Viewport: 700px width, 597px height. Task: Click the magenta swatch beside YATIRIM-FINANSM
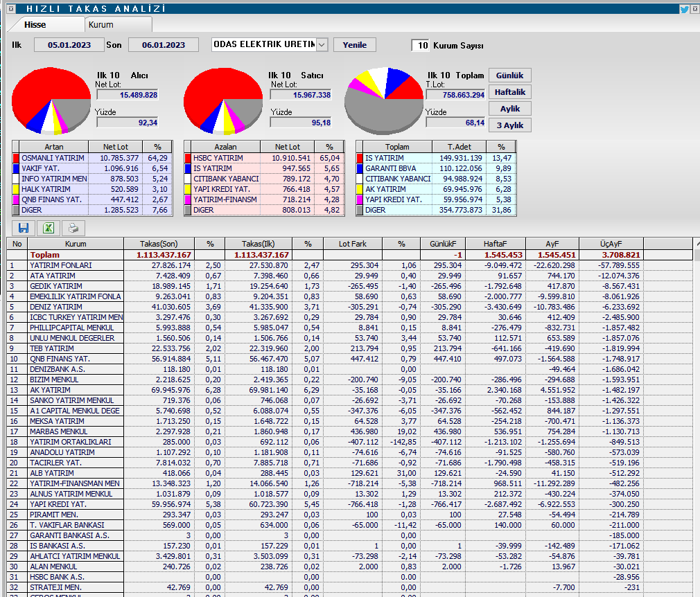tap(188, 199)
